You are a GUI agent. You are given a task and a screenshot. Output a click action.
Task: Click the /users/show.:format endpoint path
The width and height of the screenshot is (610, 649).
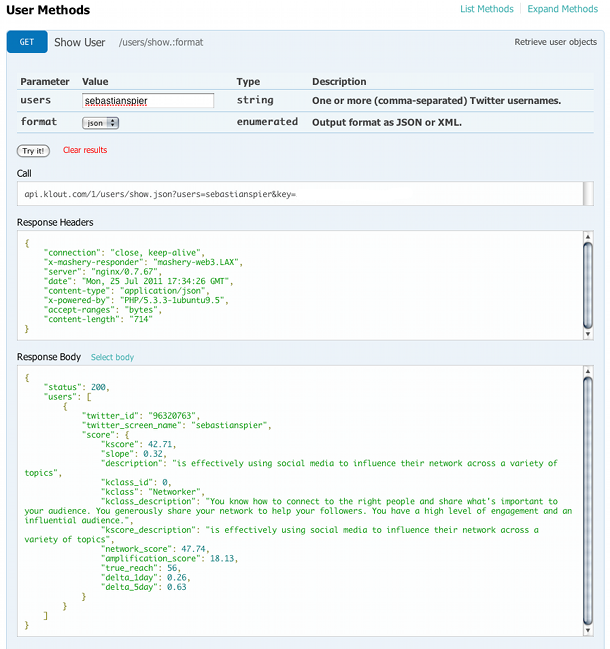coord(161,42)
